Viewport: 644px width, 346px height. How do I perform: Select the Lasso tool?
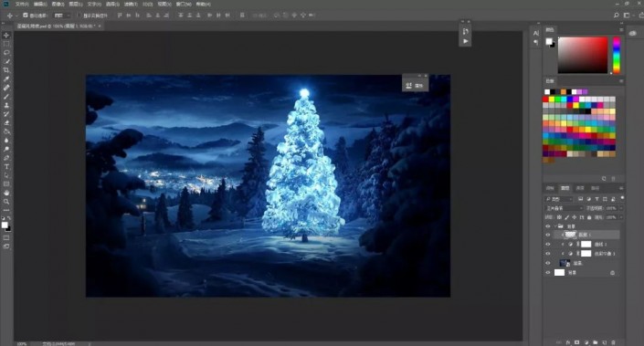point(6,53)
